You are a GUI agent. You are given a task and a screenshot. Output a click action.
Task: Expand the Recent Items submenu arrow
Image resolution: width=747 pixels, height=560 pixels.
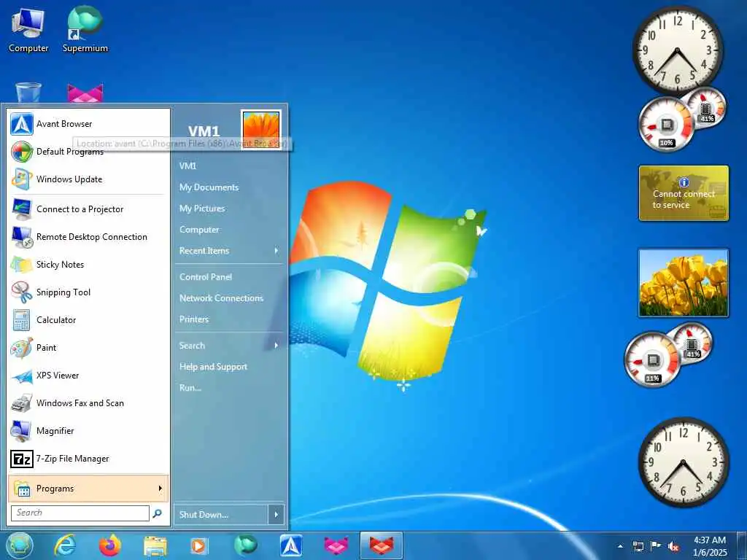276,251
